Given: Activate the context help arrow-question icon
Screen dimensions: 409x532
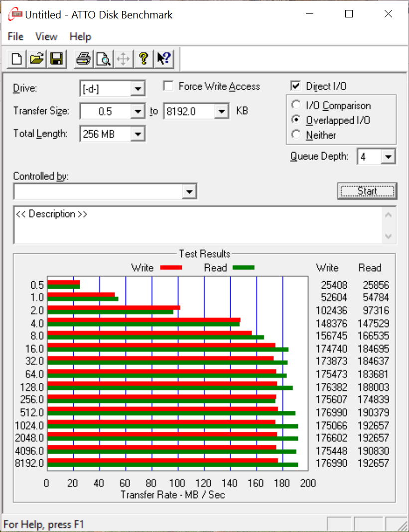Looking at the screenshot, I should (164, 59).
